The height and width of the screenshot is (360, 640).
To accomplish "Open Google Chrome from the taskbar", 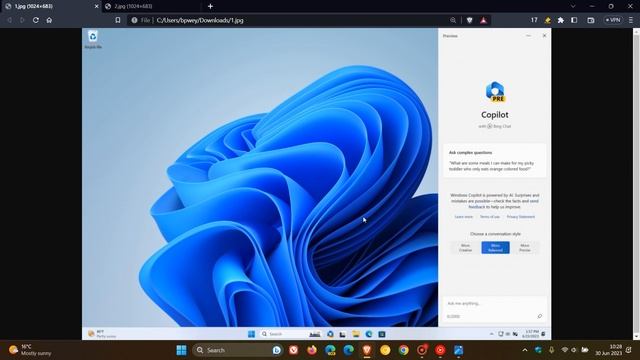I will pyautogui.click(x=403, y=350).
